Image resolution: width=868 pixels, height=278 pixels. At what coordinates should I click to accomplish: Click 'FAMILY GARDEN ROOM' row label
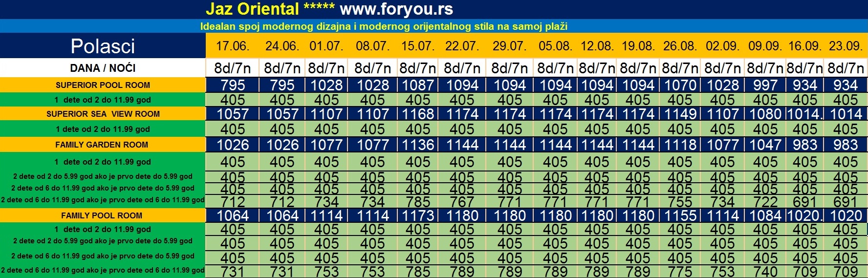tap(103, 145)
